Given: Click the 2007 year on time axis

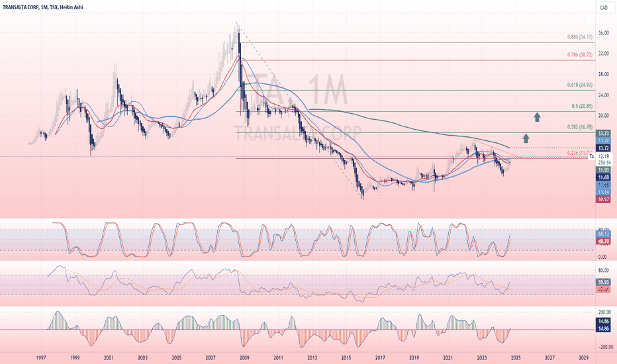Looking at the screenshot, I should (x=211, y=357).
